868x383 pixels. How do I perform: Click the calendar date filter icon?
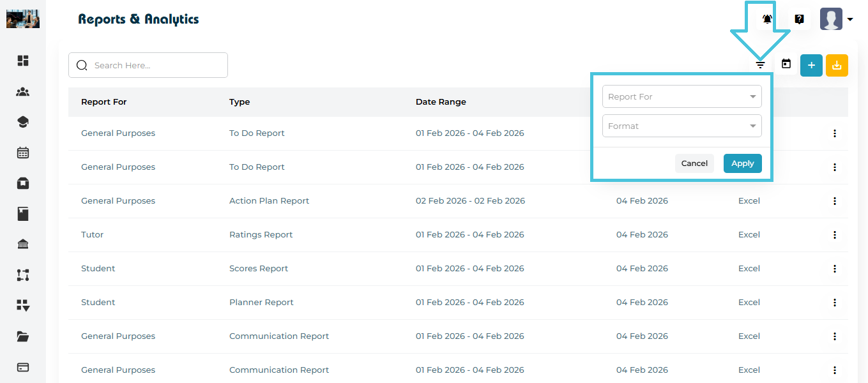point(786,64)
